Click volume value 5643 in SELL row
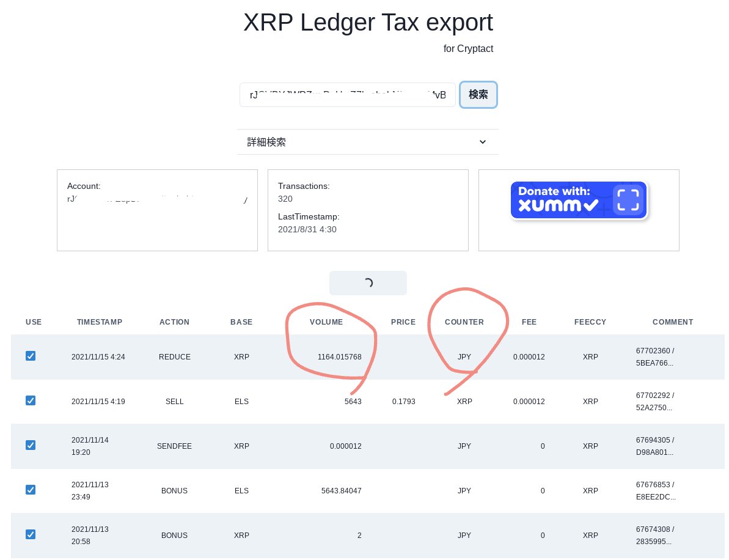 tap(353, 402)
